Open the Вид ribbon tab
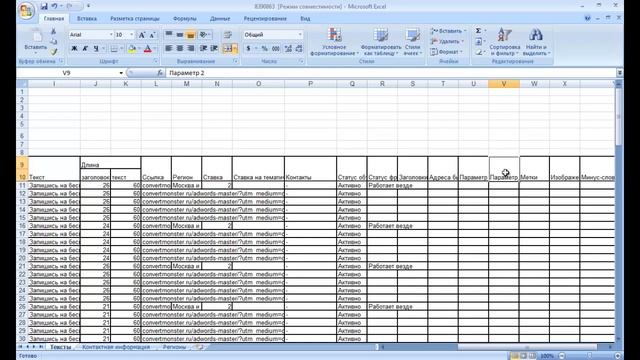This screenshot has height=360, width=640. point(305,19)
